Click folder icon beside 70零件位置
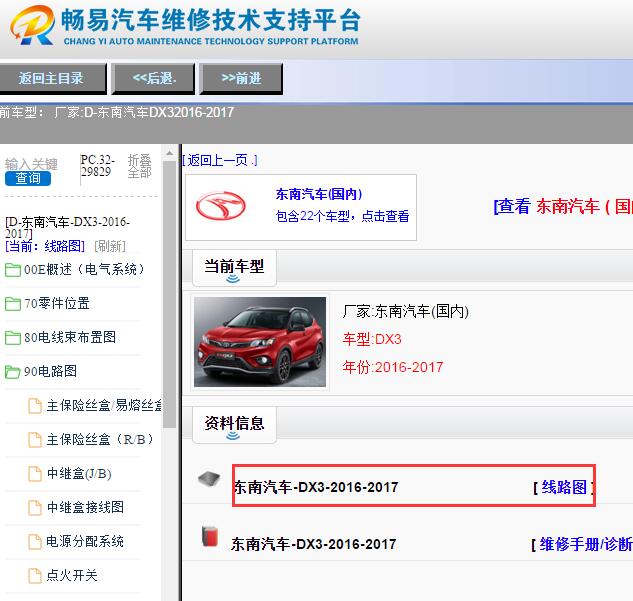Screen dimensions: 633x601 [x=13, y=304]
